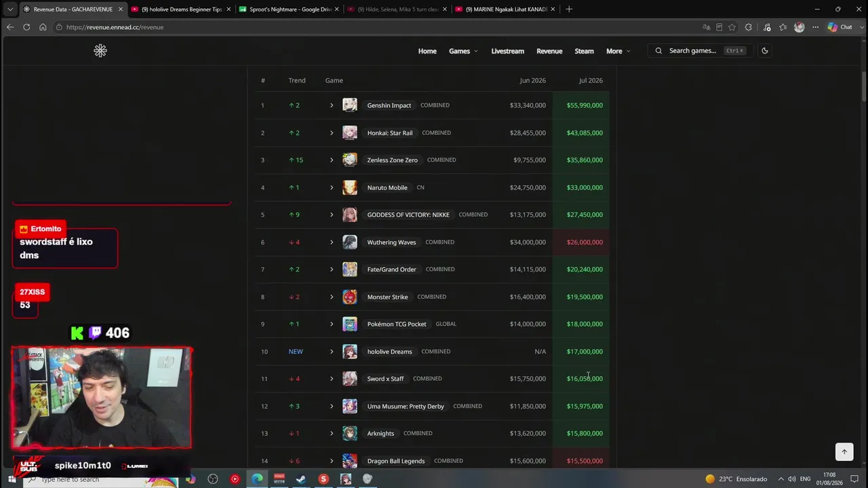Open the weather widget 23°C Ensolarado

click(x=736, y=479)
